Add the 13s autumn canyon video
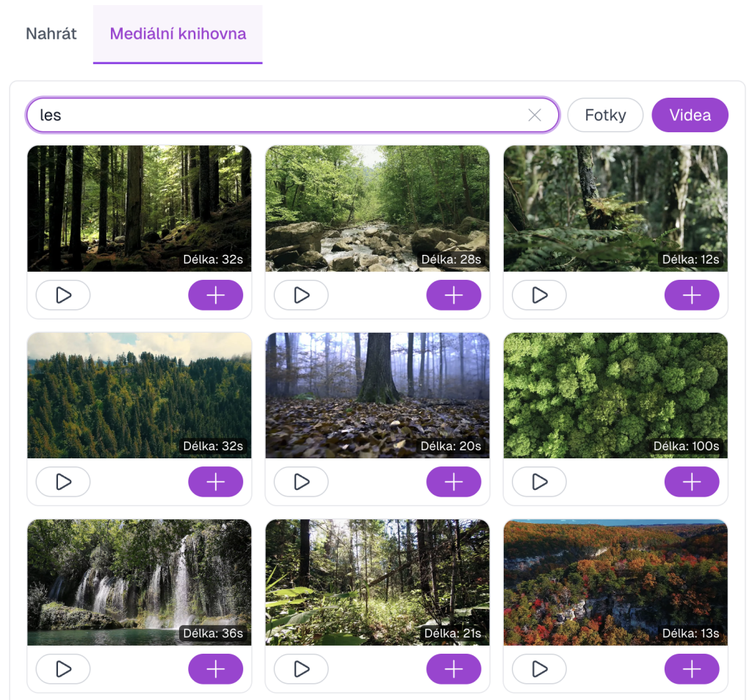Image resolution: width=752 pixels, height=700 pixels. point(691,669)
